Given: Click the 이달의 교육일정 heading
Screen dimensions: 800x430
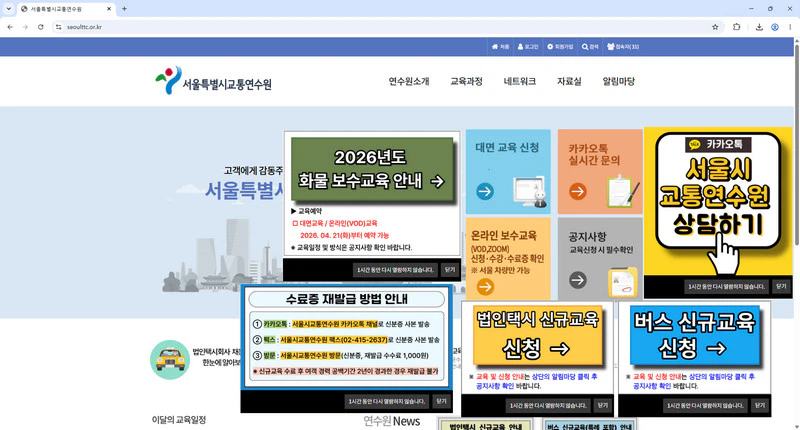Looking at the screenshot, I should (x=179, y=420).
